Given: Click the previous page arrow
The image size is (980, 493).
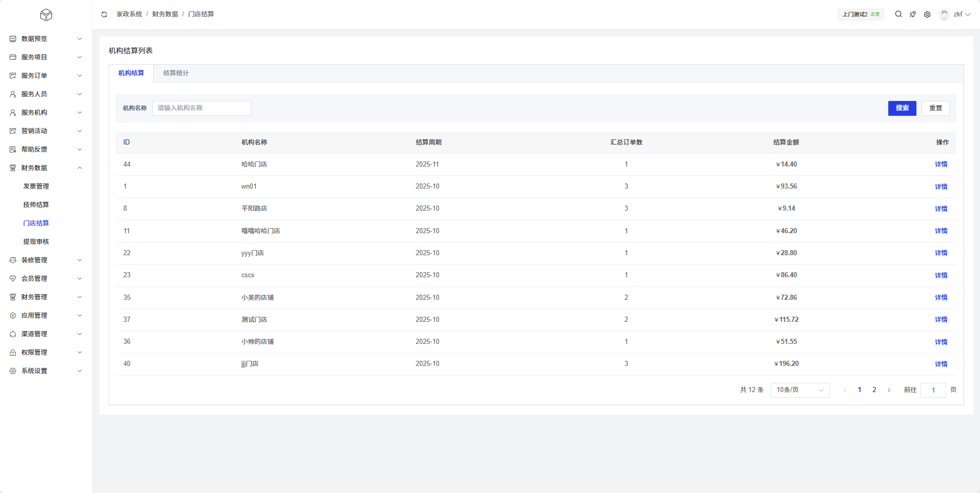Looking at the screenshot, I should (x=845, y=390).
